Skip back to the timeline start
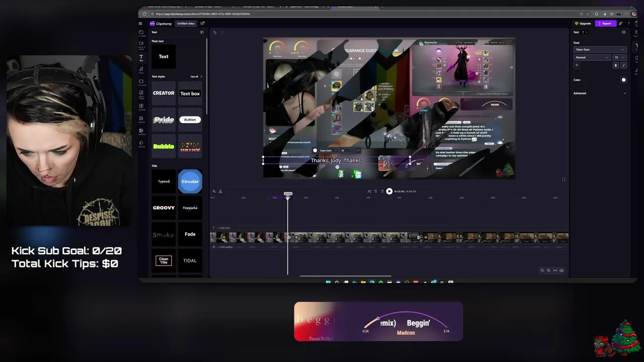 tap(369, 191)
